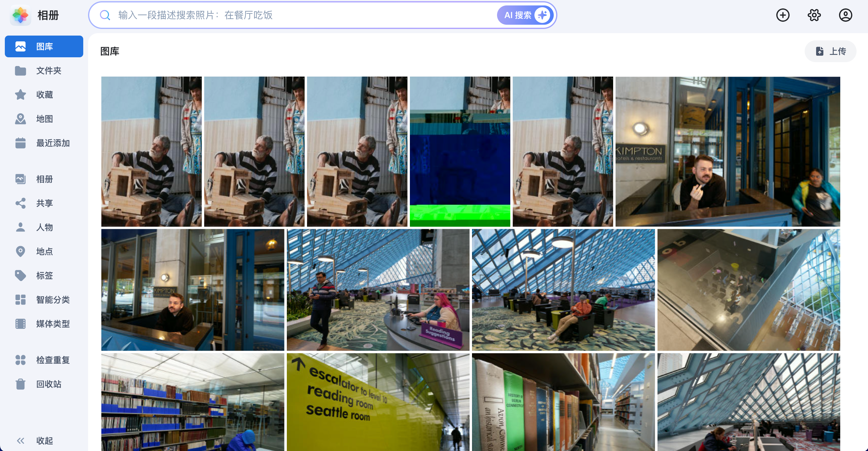Screen dimensions: 868x451
Task: Open 标签 tags section
Action: tap(44, 276)
